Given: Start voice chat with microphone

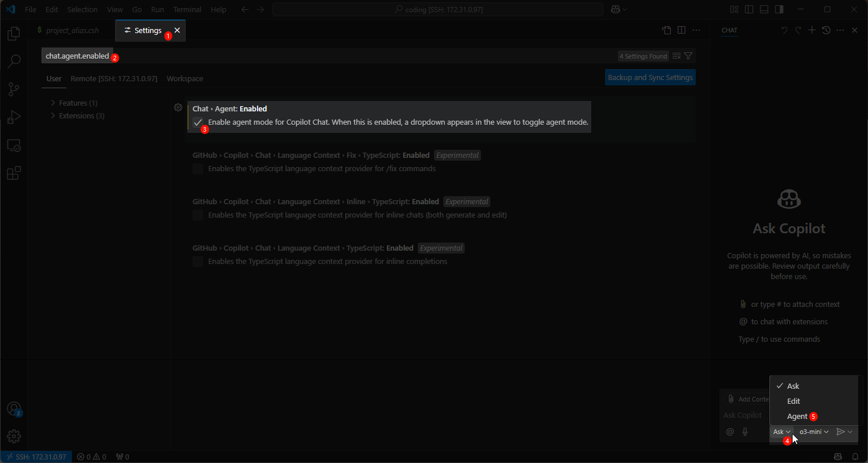Looking at the screenshot, I should pyautogui.click(x=745, y=432).
